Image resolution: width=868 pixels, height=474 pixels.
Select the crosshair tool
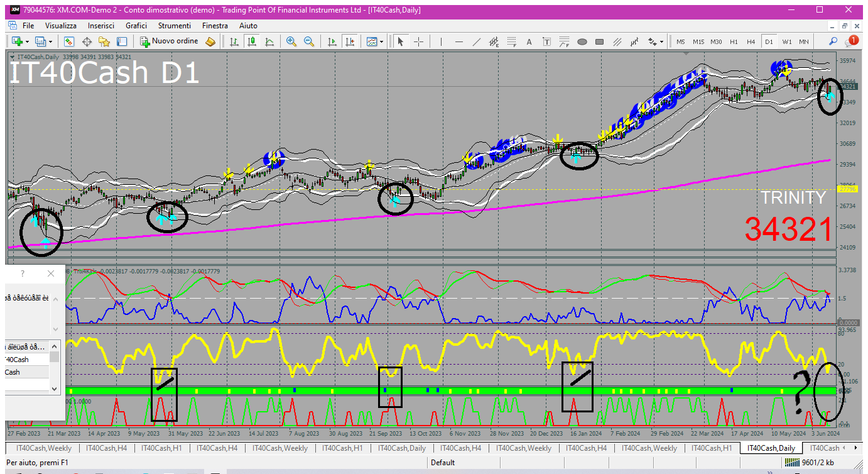[x=418, y=41]
